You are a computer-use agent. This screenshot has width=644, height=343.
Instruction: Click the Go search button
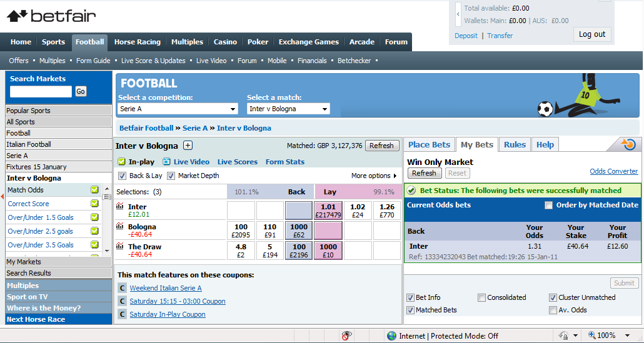click(81, 91)
